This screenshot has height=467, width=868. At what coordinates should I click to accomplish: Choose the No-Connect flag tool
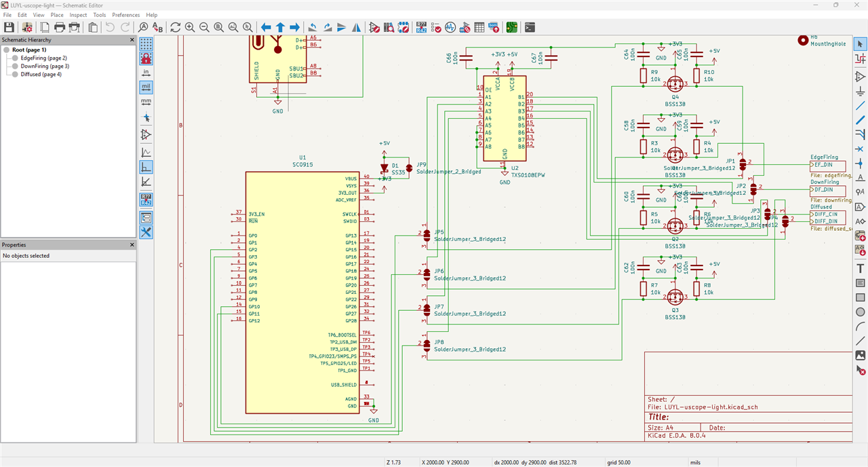[x=860, y=149]
